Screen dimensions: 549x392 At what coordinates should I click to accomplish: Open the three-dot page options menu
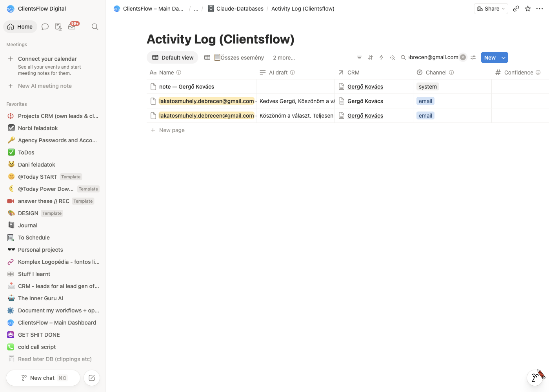[540, 9]
